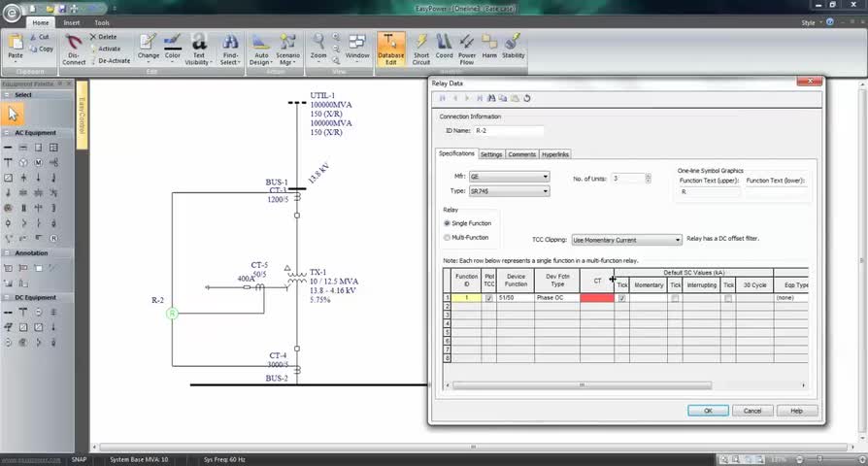Click the Copy command

42,49
